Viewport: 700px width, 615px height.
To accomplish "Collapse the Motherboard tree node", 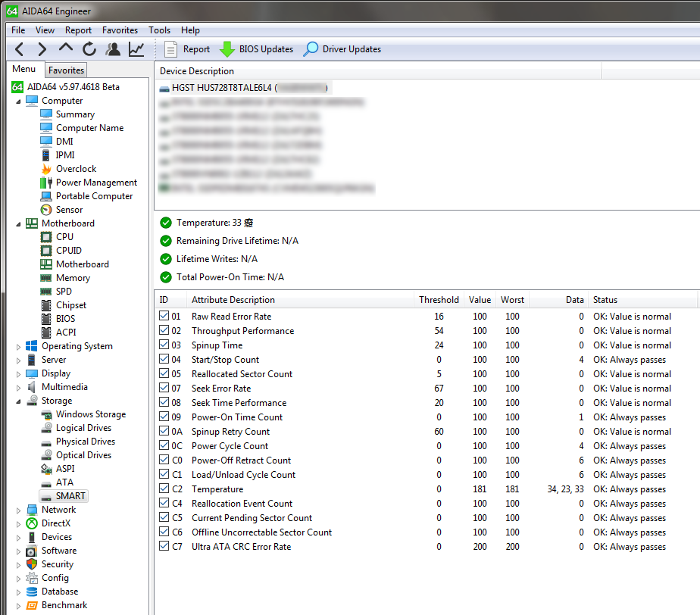I will click(18, 224).
